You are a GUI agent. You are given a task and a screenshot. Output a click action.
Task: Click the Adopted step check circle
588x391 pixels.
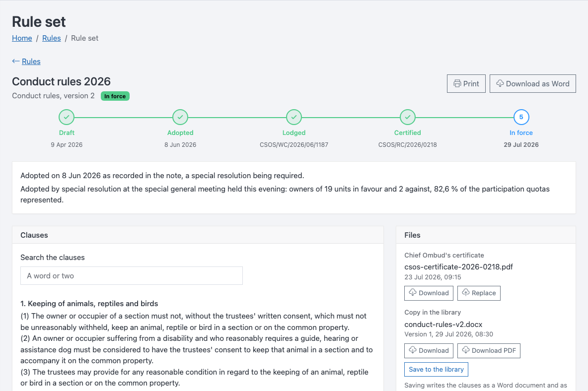[180, 117]
